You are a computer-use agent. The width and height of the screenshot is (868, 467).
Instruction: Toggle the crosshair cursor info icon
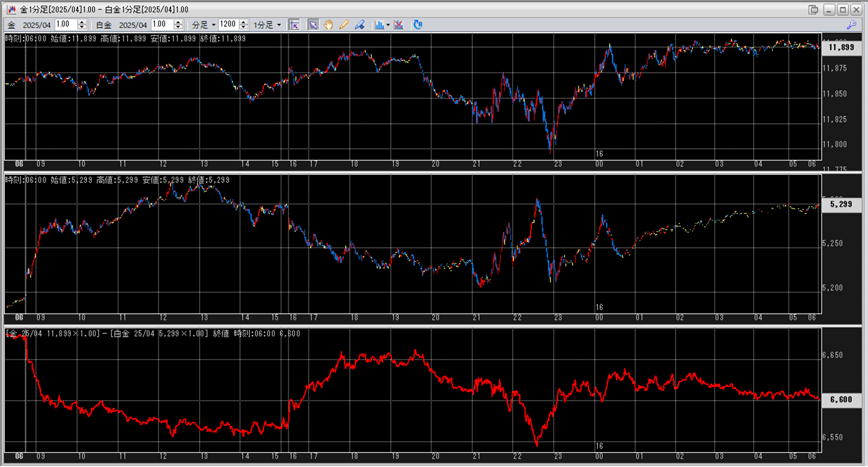[x=294, y=25]
